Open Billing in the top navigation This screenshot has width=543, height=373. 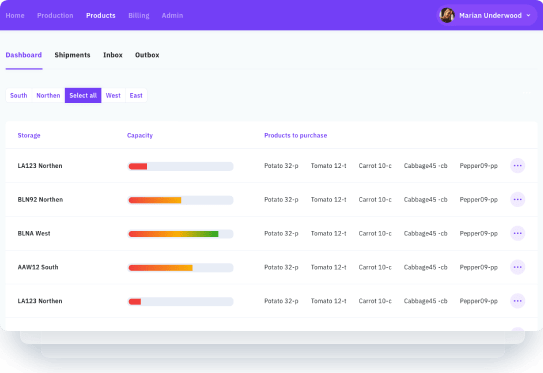point(139,16)
